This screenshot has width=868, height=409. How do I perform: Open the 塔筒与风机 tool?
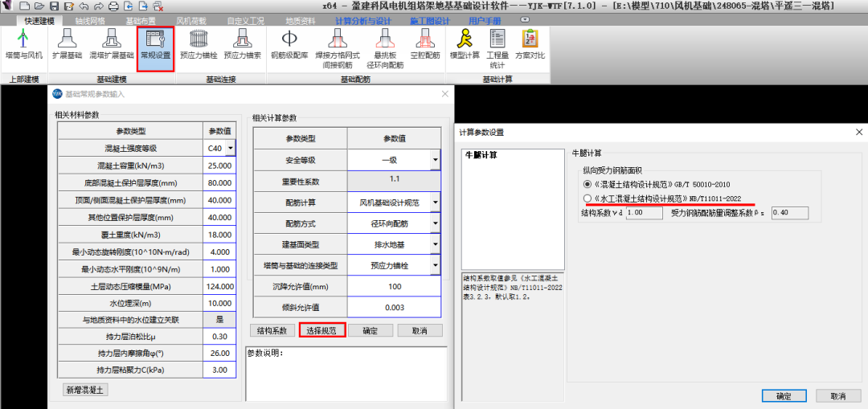(x=24, y=45)
